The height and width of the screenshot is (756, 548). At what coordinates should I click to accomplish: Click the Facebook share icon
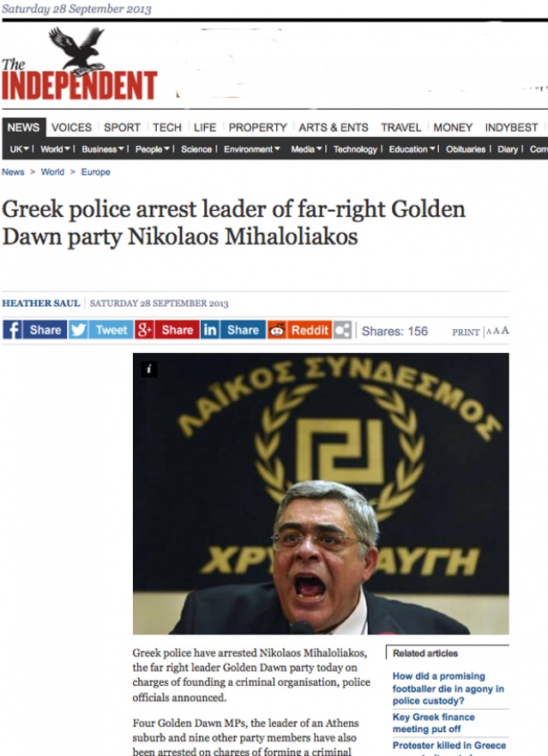tap(12, 330)
